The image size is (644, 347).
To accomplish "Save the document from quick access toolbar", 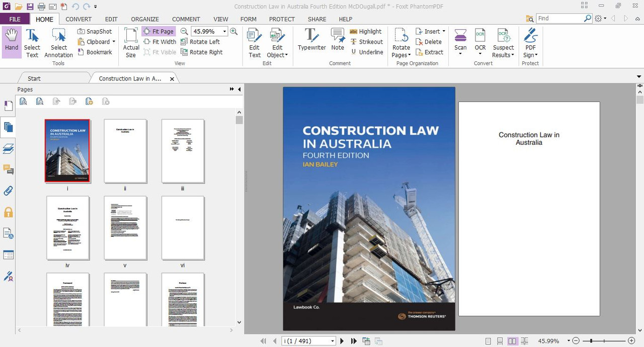I will tap(30, 7).
